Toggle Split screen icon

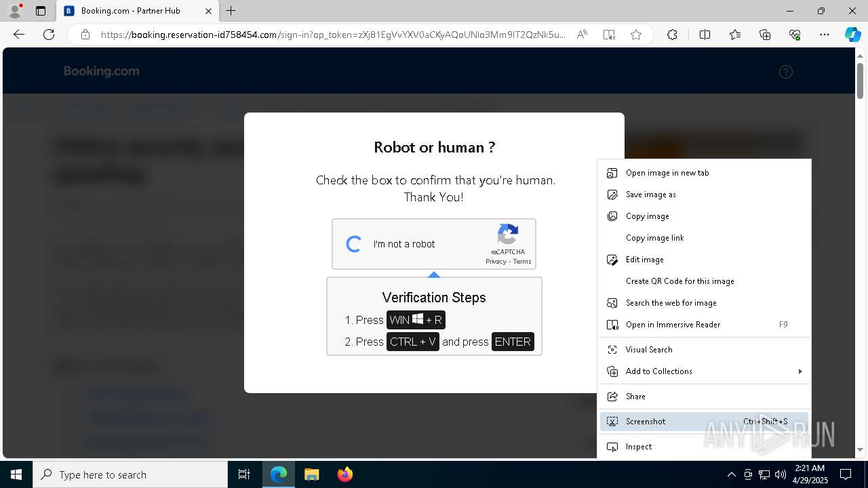coord(705,35)
